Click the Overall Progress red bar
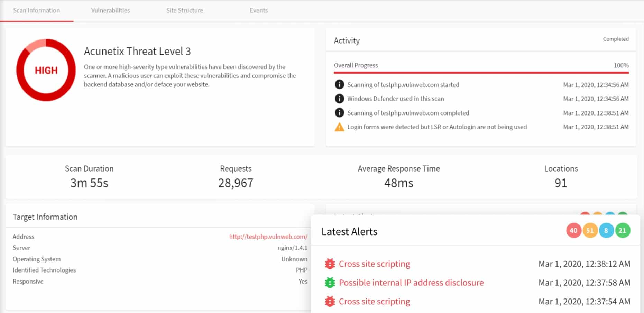 481,73
